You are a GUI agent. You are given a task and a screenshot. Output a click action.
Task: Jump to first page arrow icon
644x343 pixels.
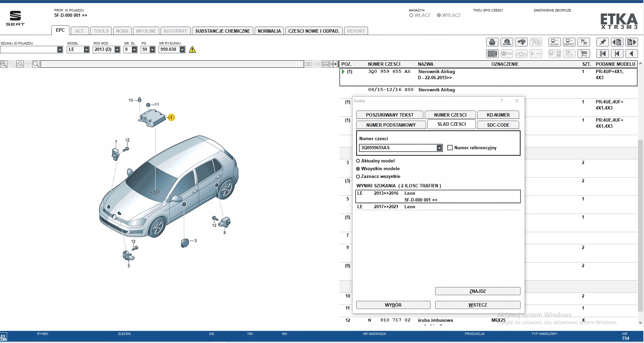603,54
